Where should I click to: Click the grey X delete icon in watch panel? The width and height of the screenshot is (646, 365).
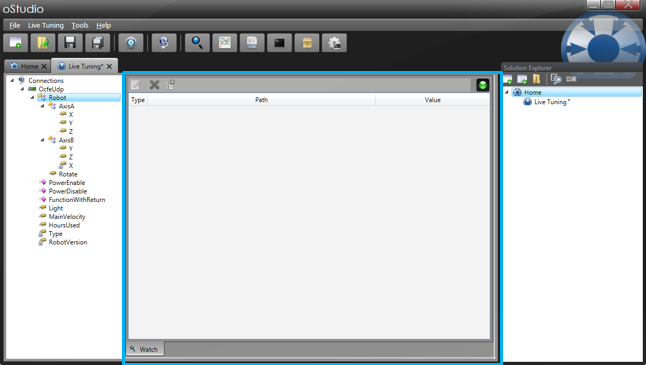154,85
